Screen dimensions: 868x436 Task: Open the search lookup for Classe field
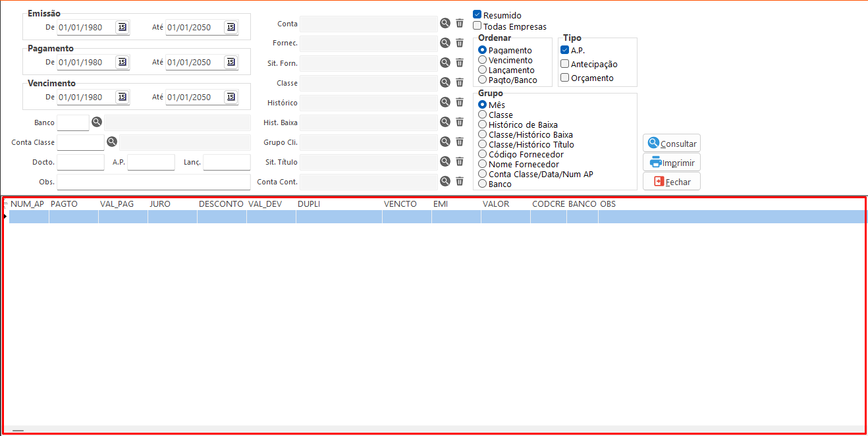coord(445,82)
